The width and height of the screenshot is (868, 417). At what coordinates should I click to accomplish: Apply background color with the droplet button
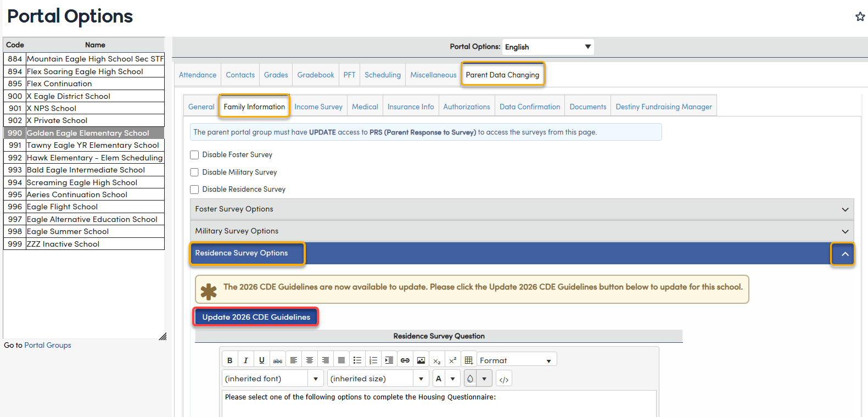(x=471, y=379)
